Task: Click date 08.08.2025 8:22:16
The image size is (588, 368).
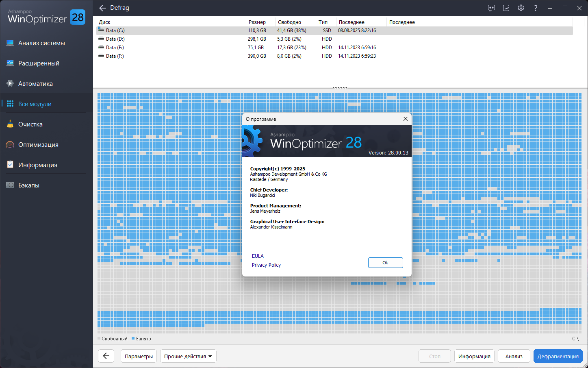Action: point(357,30)
